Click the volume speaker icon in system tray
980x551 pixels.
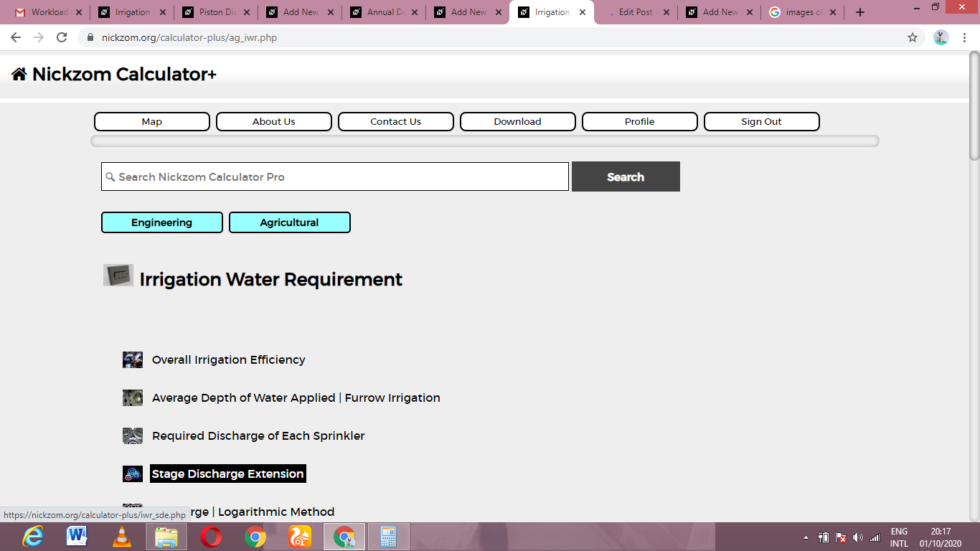coord(858,537)
